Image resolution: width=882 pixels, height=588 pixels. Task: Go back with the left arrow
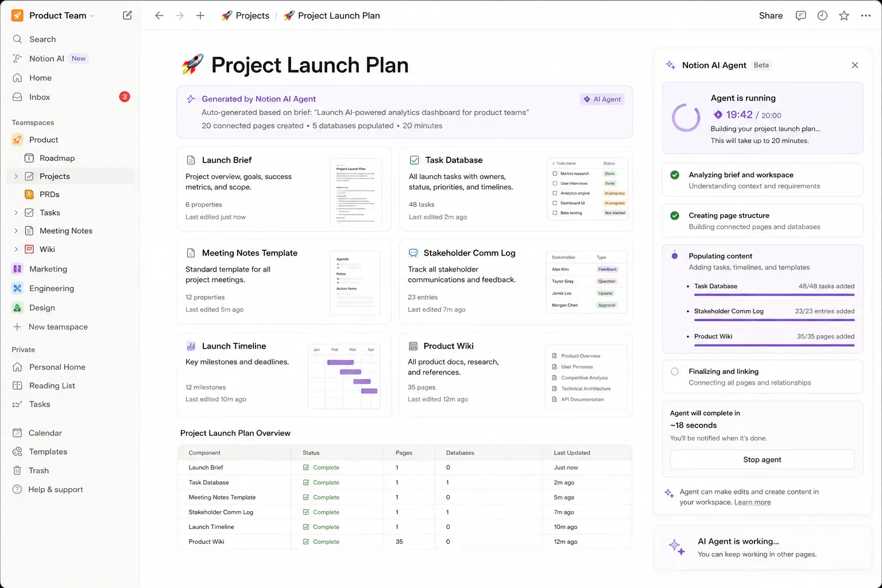coord(159,16)
